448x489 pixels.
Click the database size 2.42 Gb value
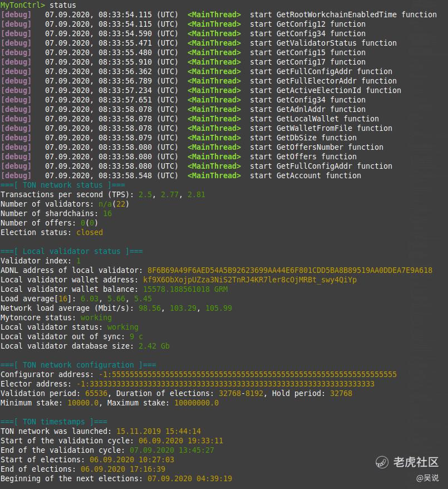click(154, 346)
